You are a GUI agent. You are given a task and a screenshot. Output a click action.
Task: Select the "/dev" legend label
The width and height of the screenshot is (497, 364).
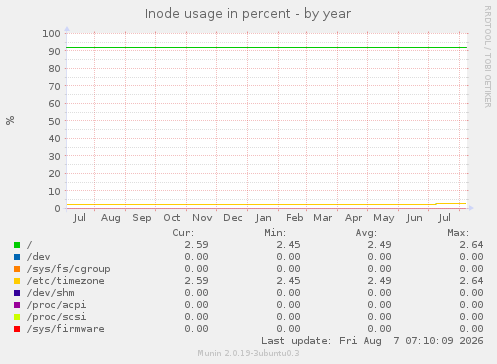click(39, 257)
